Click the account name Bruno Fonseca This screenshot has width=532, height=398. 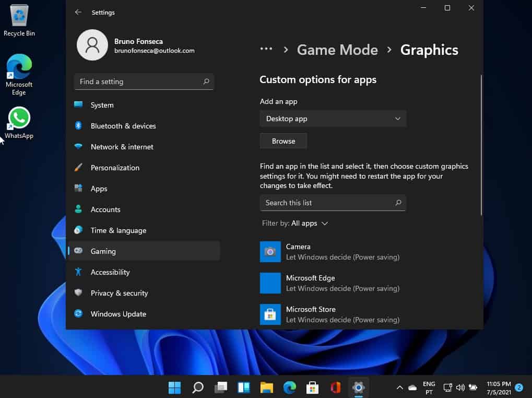(138, 41)
